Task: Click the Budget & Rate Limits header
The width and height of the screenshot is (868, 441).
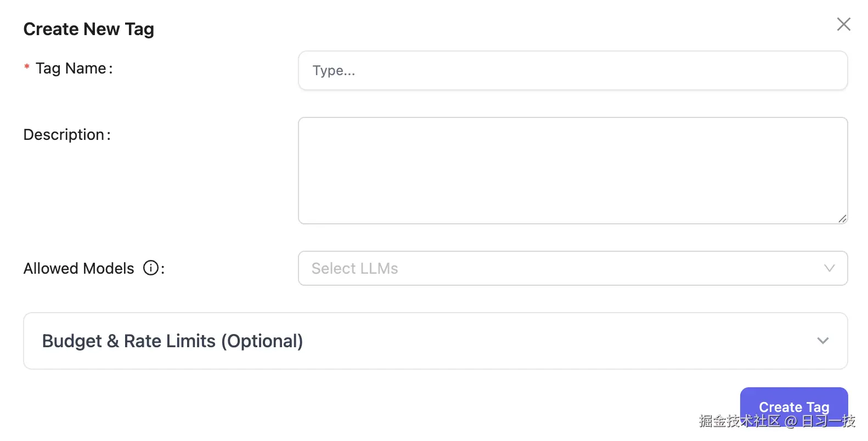Action: tap(173, 341)
